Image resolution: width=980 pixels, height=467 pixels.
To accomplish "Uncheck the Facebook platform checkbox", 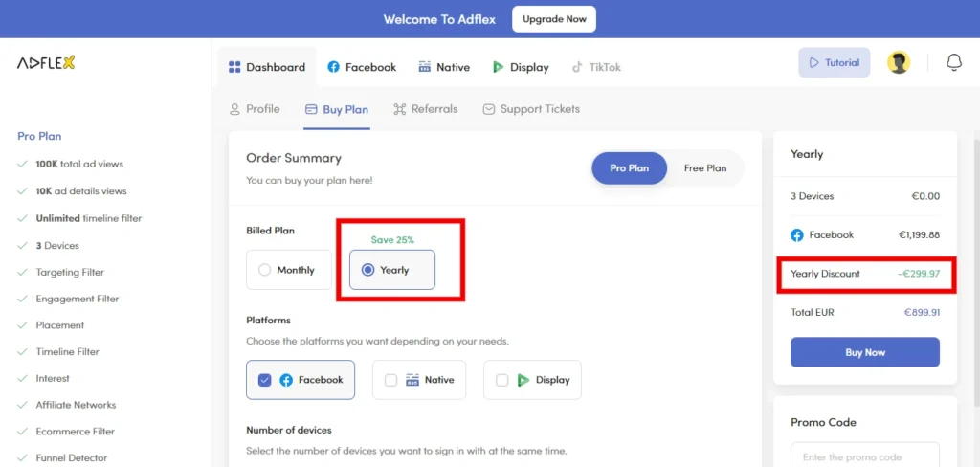I will pos(265,380).
